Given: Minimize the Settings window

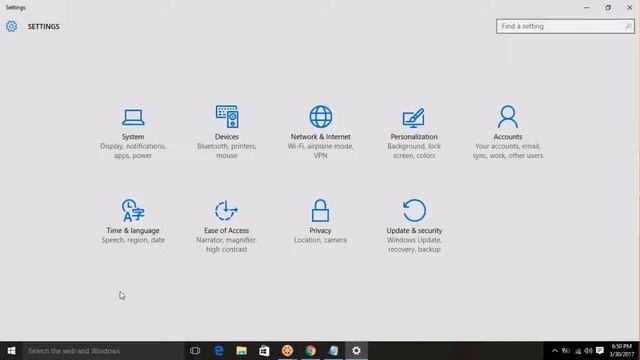Looking at the screenshot, I should click(x=587, y=7).
